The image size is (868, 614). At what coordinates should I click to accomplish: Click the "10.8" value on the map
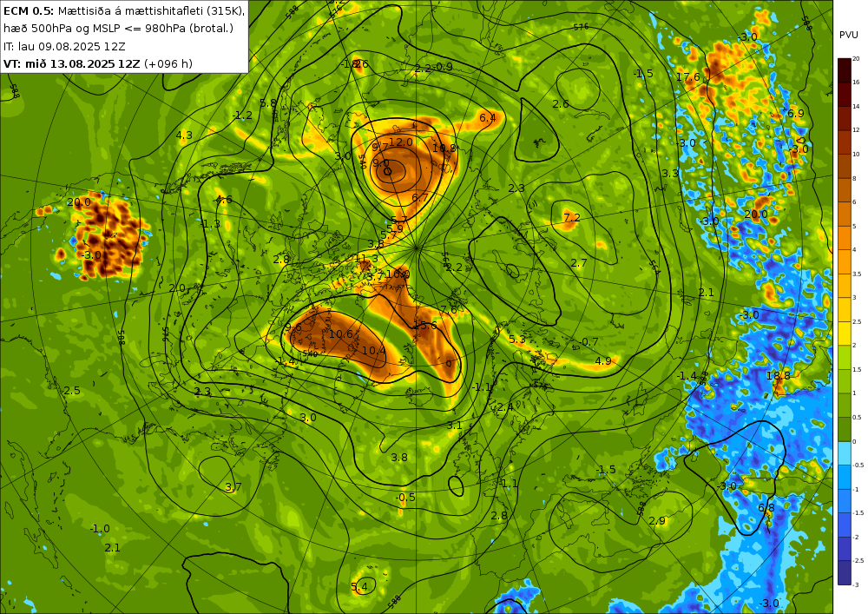coord(444,148)
